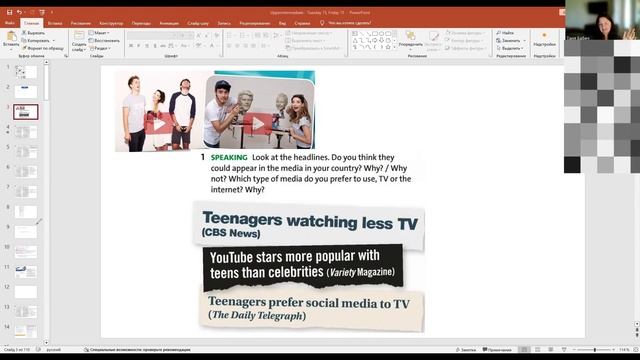640x360 pixels.
Task: Open the Раздел (Section) dropdown
Action: pos(100,48)
